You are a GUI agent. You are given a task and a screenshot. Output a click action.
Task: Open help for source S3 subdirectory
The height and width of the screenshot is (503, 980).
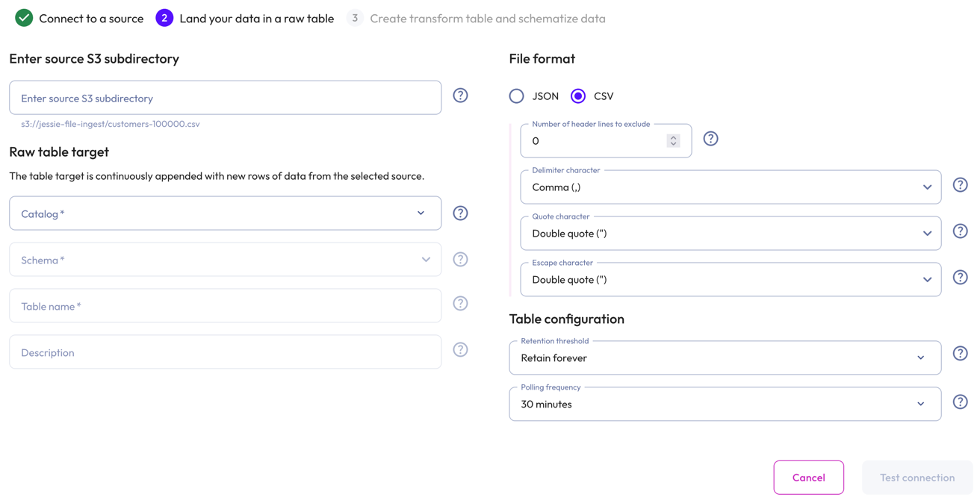460,95
